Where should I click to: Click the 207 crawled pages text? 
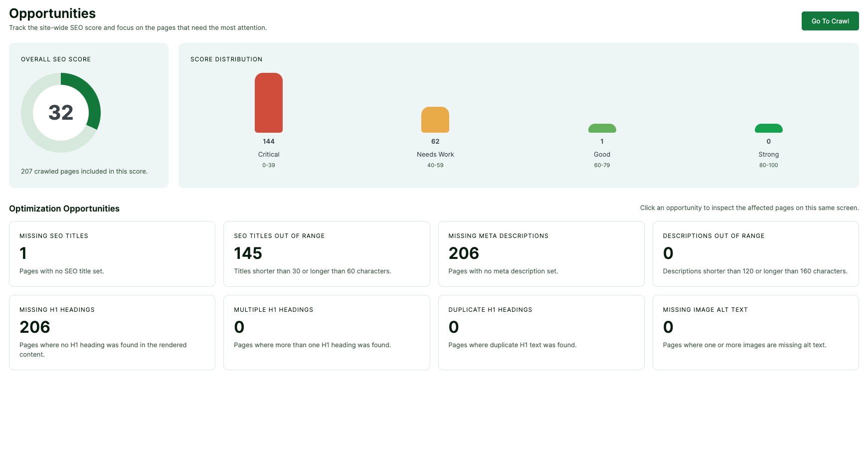click(x=84, y=171)
